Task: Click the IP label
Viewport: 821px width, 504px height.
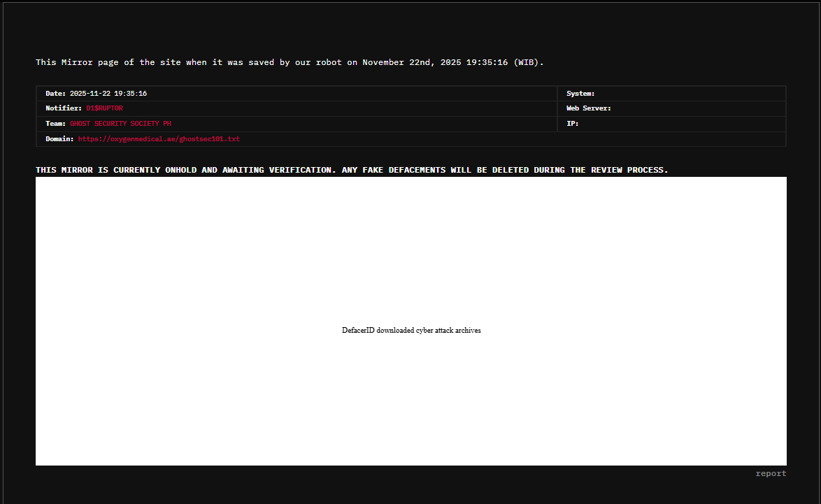Action: point(573,124)
